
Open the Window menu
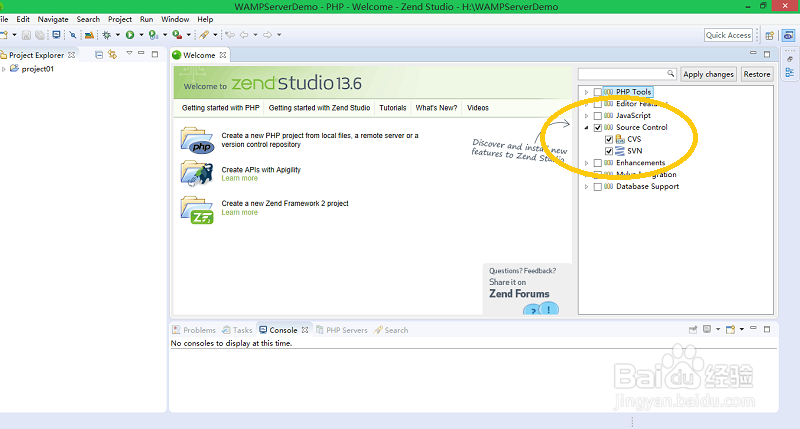[175, 19]
